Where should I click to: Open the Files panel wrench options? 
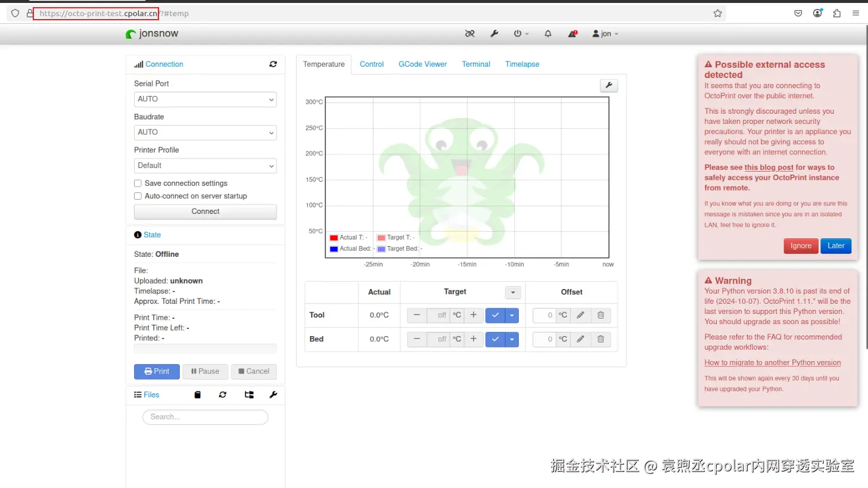[273, 395]
